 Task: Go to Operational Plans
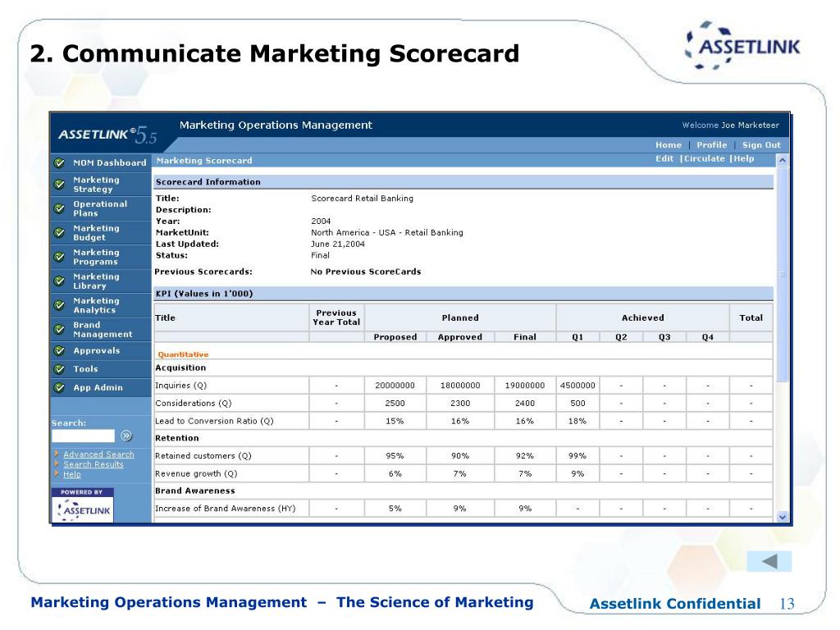pos(100,208)
